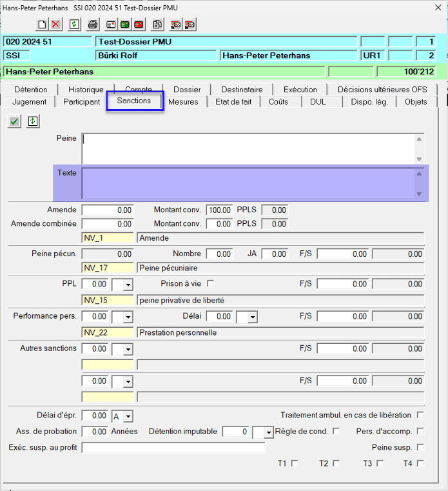This screenshot has width=448, height=491.
Task: Toggle the T3 checkbox
Action: [380, 463]
